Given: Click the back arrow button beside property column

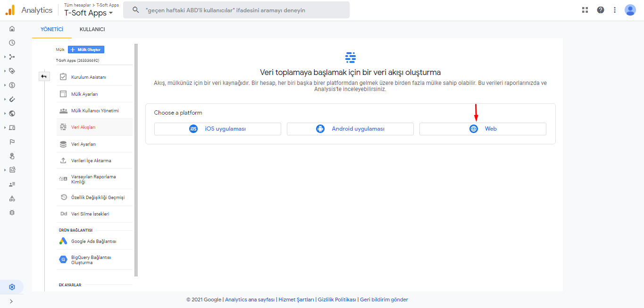Looking at the screenshot, I should click(x=44, y=76).
